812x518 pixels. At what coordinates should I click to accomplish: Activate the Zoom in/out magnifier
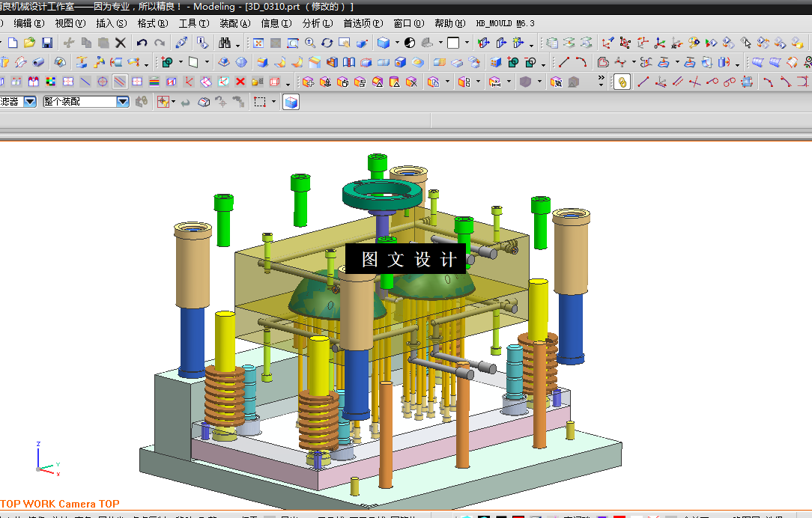(310, 43)
